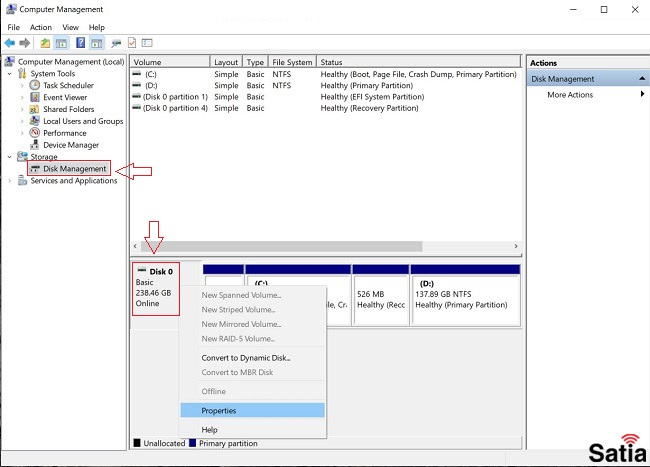Select Storage node in tree
Screen dimensions: 650x467
(44, 157)
